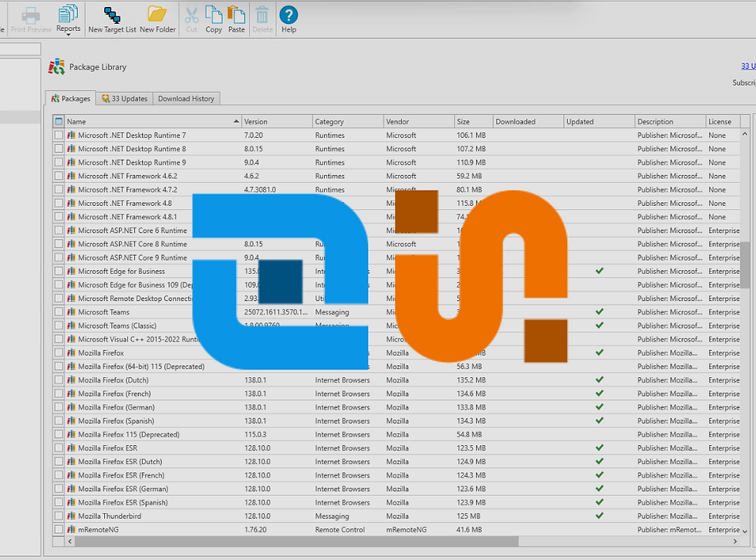
Task: Click the Paste clipboard icon
Action: (x=236, y=20)
